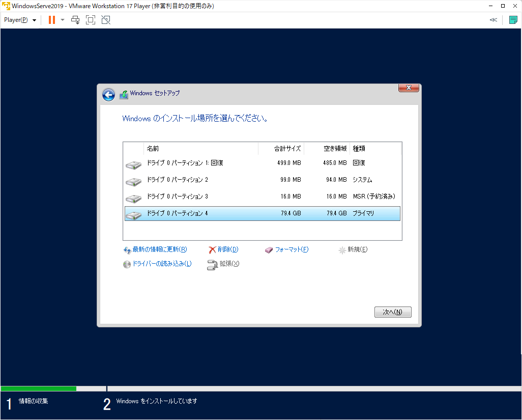522x420 pixels.
Task: Open the Player(P) menu
Action: [x=20, y=20]
